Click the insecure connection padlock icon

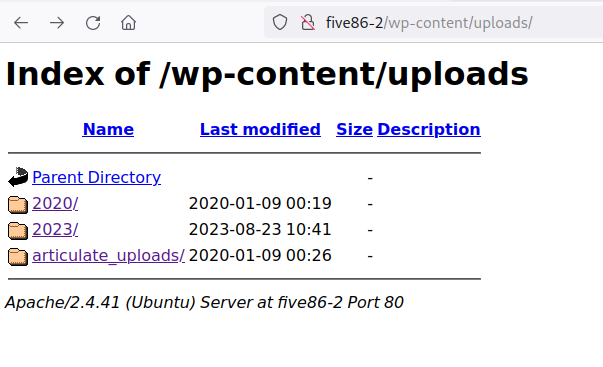pyautogui.click(x=308, y=23)
